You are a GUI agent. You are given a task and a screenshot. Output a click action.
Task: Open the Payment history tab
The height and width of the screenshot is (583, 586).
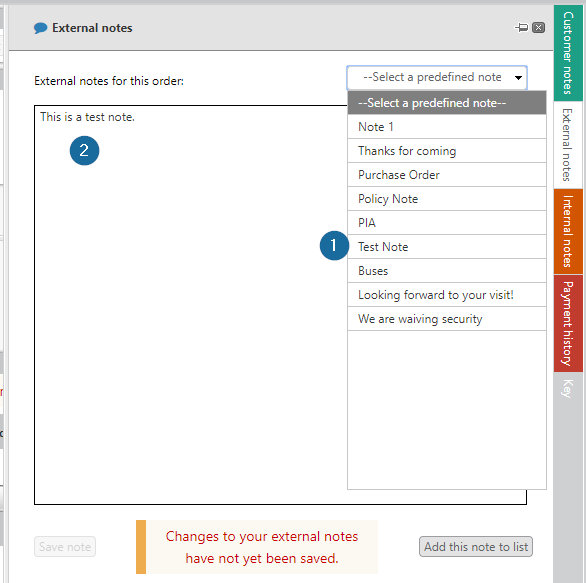568,323
